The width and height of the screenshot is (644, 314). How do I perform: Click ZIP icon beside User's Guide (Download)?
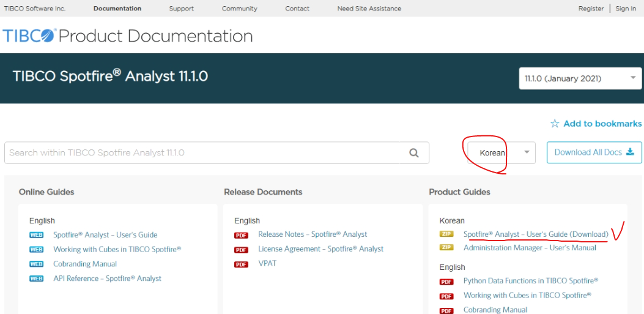(x=446, y=234)
